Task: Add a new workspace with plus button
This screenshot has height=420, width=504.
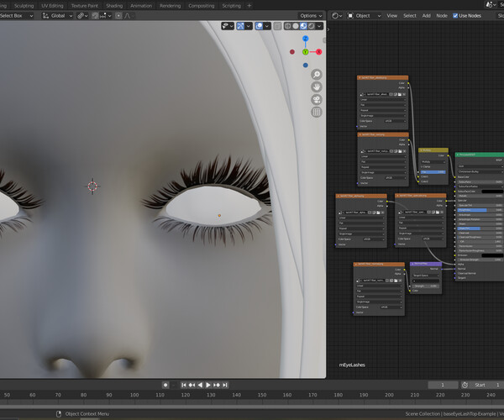Action: pyautogui.click(x=249, y=6)
